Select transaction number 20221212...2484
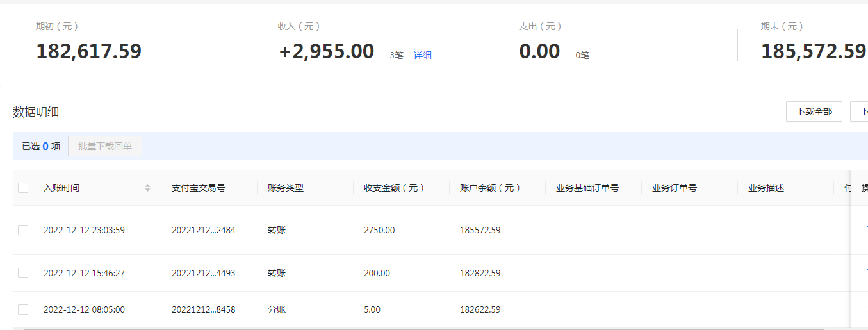 (x=204, y=230)
